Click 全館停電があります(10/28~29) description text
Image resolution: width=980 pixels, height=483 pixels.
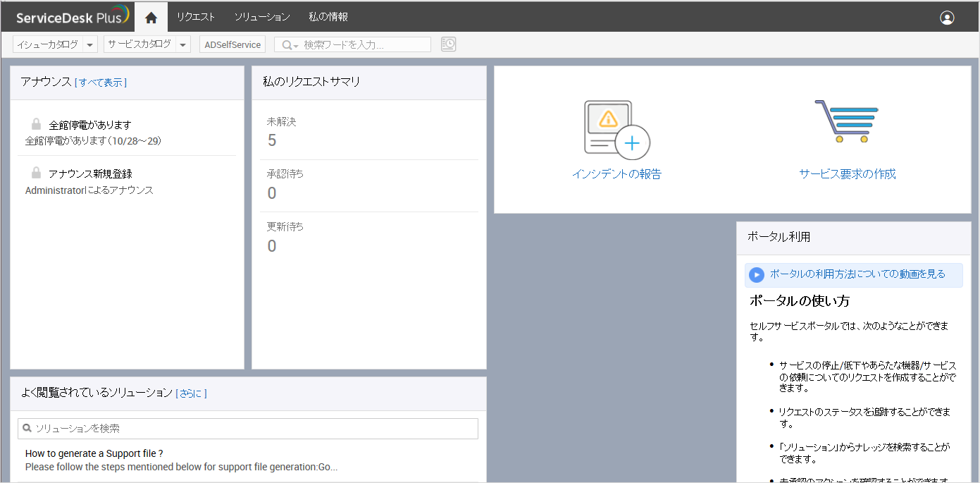[94, 141]
